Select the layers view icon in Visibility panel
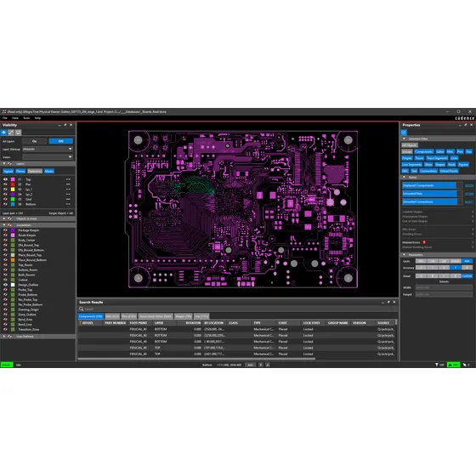The image size is (476, 476). [x=4, y=133]
